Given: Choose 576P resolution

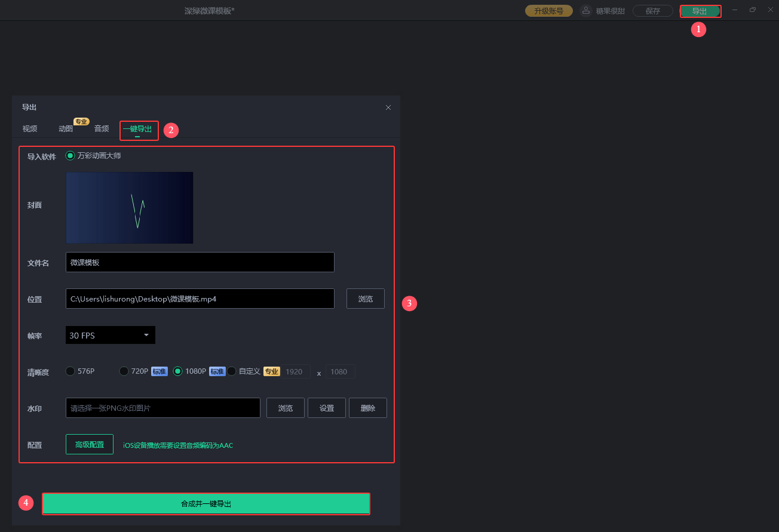Looking at the screenshot, I should click(x=70, y=371).
